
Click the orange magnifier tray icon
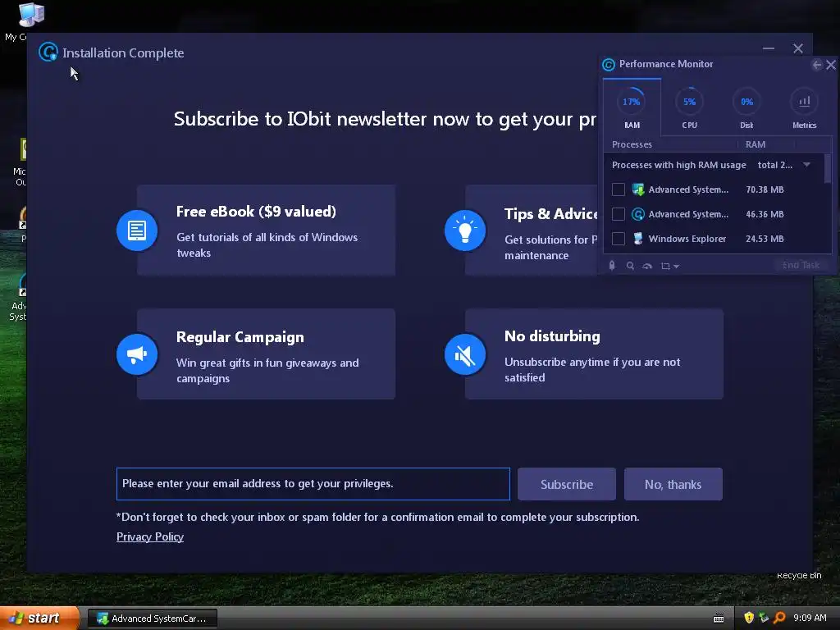[779, 618]
